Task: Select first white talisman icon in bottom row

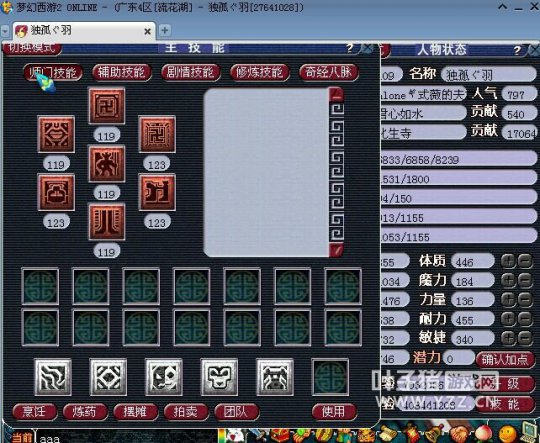Action: pos(53,377)
